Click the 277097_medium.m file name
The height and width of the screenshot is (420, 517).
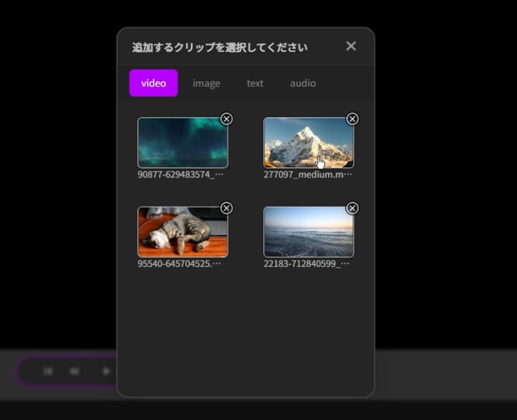point(307,175)
